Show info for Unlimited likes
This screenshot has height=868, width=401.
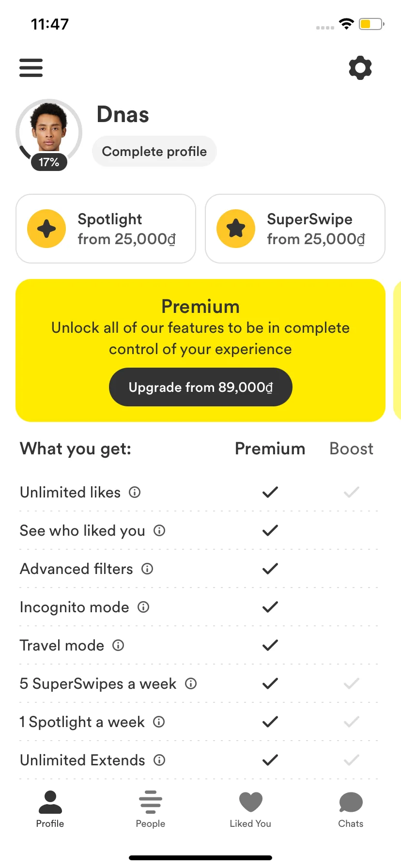(x=135, y=492)
